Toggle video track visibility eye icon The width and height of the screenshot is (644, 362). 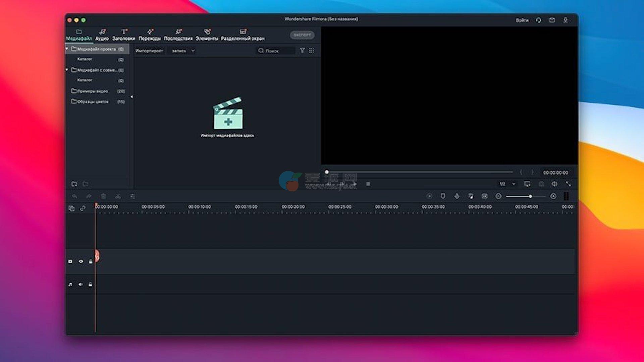(x=81, y=261)
